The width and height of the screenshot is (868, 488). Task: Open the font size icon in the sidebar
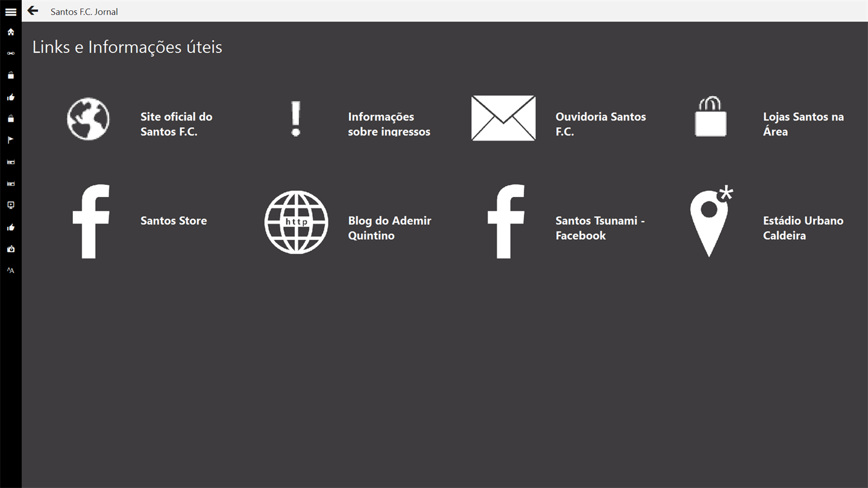11,271
